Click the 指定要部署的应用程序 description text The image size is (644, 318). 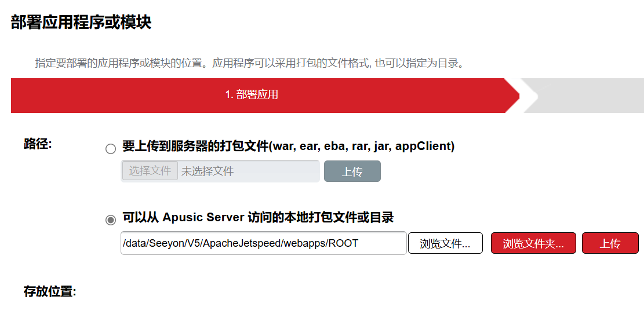pos(249,64)
